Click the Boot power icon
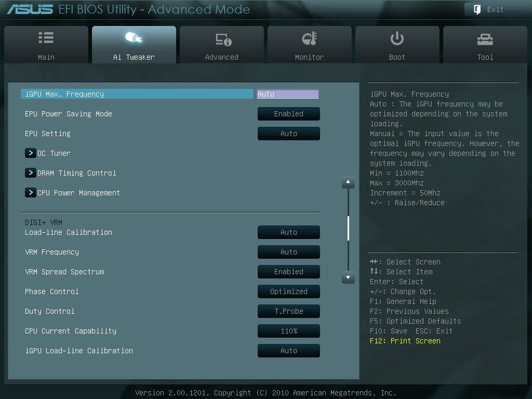This screenshot has height=399, width=532. pos(397,38)
